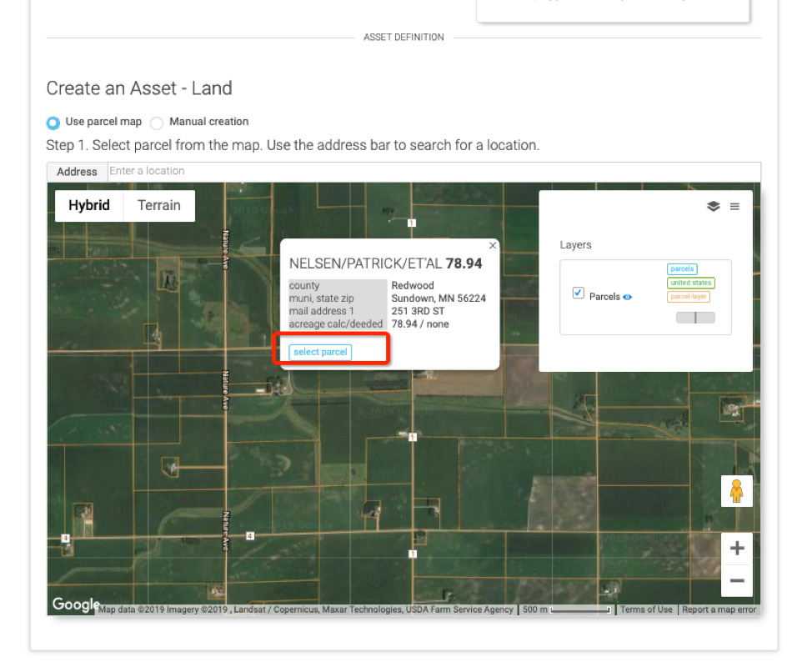Adjust the Parcels layer opacity slider
The image size is (812, 667).
pyautogui.click(x=695, y=318)
